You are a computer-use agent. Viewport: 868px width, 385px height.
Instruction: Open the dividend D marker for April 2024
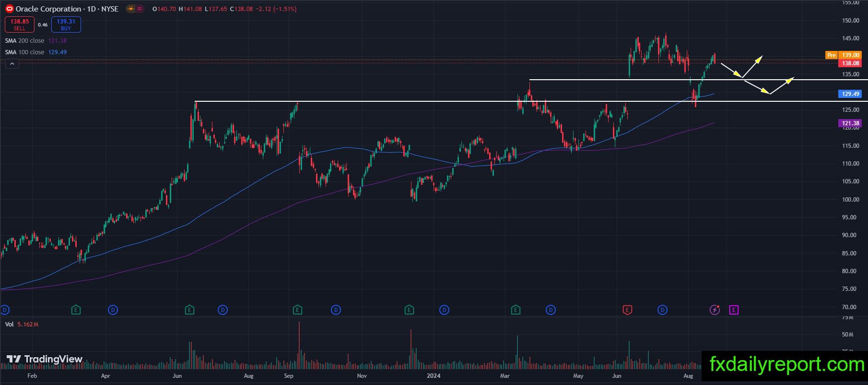pos(551,310)
